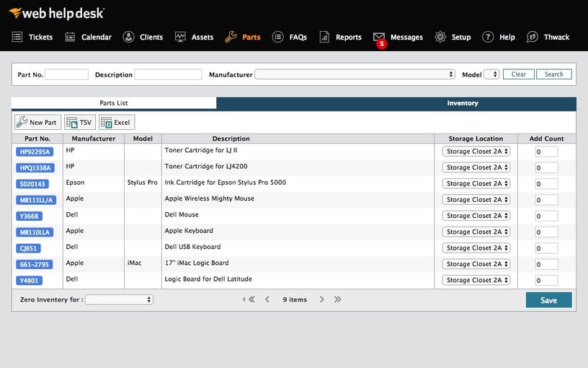Screen dimensions: 588x368
Task: Open storage location dropdown for Apple Keyboard
Action: (476, 232)
